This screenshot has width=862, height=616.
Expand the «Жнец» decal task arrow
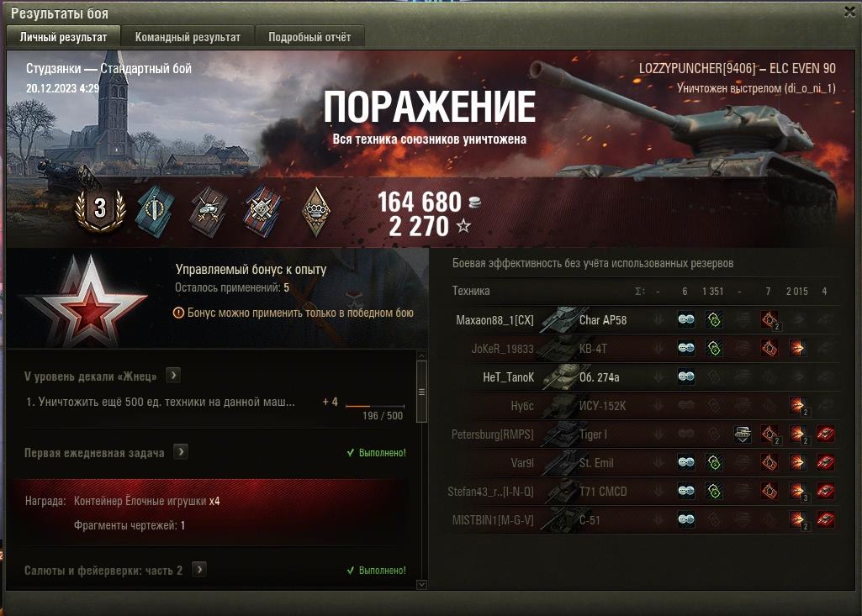173,376
